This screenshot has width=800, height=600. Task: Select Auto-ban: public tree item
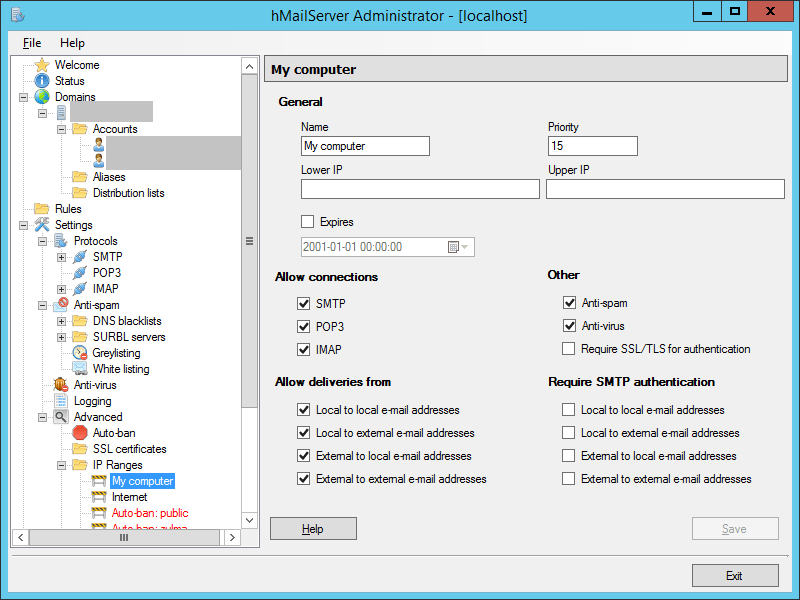(x=150, y=513)
